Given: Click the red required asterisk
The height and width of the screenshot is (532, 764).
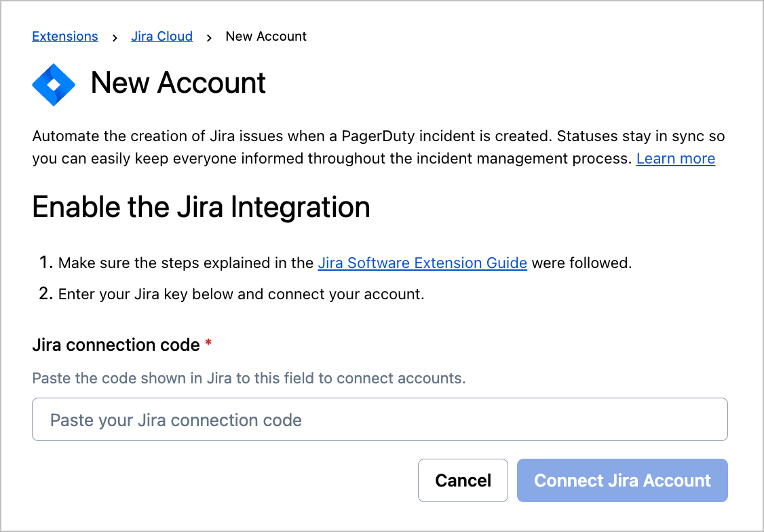Looking at the screenshot, I should coord(208,345).
